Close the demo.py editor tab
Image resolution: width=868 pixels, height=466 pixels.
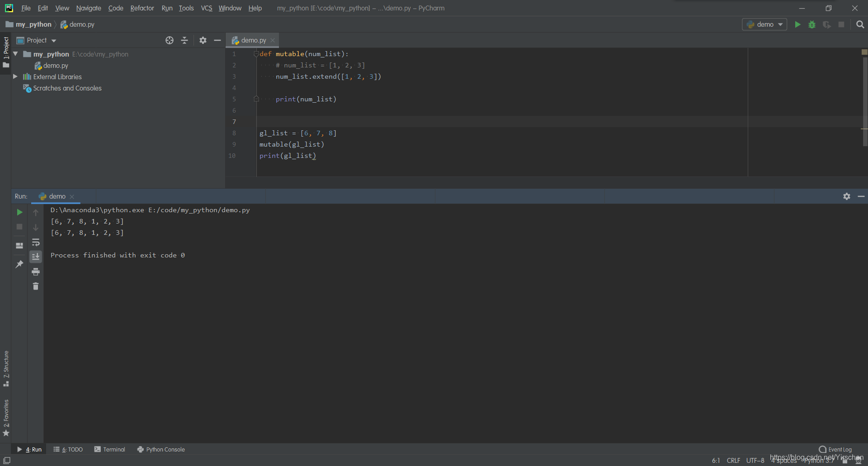coord(273,40)
